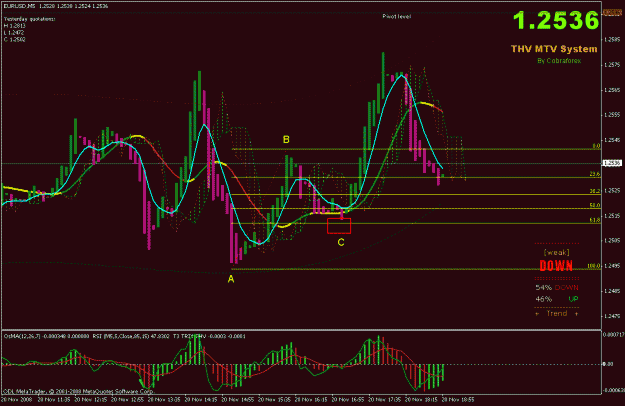Click the 'By Cobraforex' credit text
The image size is (625, 406).
[559, 61]
